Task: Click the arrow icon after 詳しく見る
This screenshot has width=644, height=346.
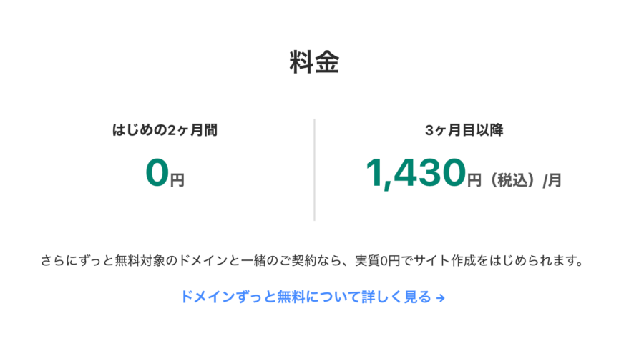Action: point(441,298)
